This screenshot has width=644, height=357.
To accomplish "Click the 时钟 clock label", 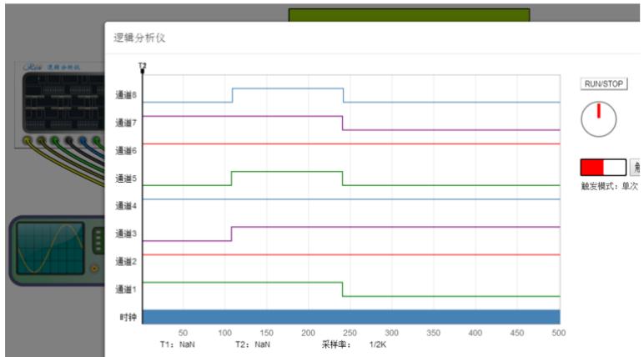I will [125, 317].
